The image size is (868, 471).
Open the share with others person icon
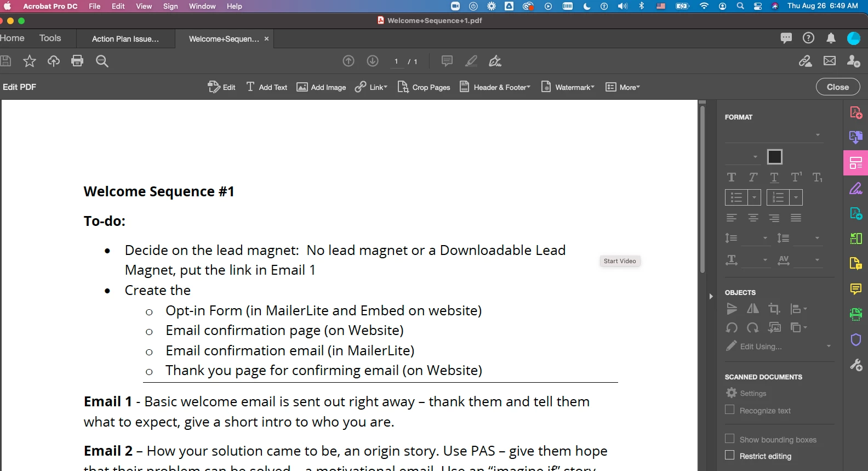coord(853,61)
